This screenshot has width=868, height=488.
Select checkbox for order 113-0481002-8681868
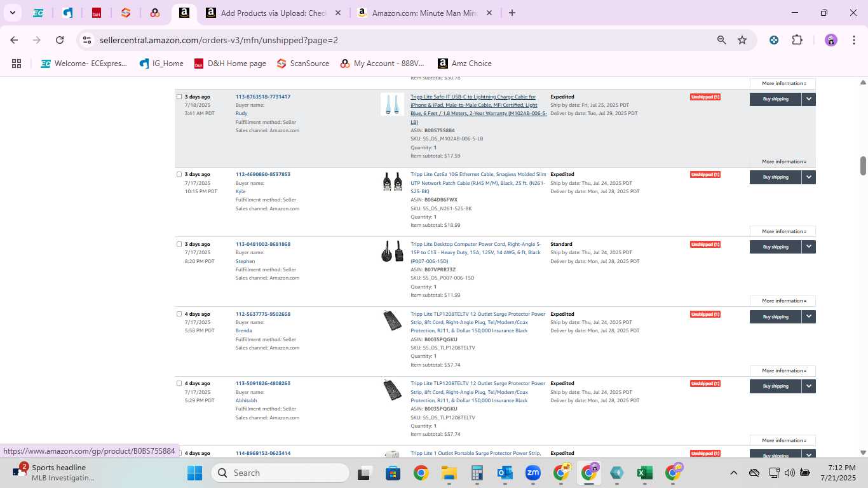pos(179,244)
